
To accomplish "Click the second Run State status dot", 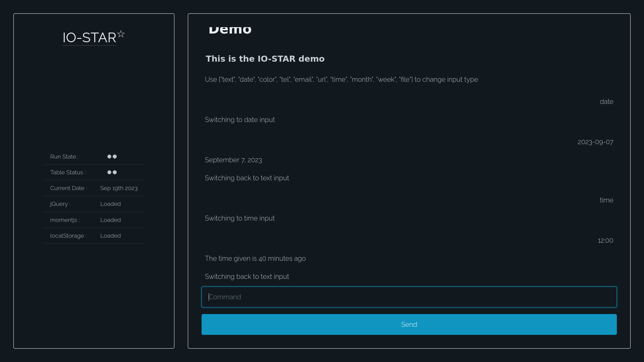I will (115, 156).
